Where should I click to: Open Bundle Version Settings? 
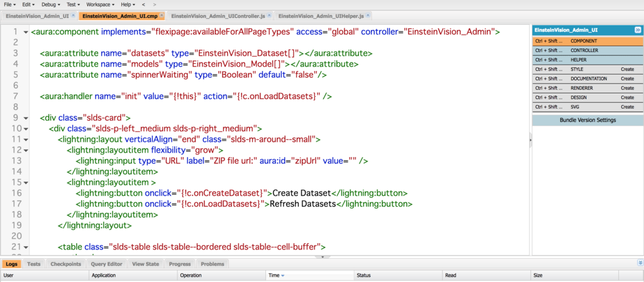pos(588,120)
